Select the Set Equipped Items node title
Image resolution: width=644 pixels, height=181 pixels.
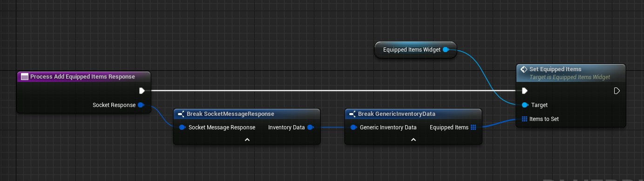click(x=556, y=69)
